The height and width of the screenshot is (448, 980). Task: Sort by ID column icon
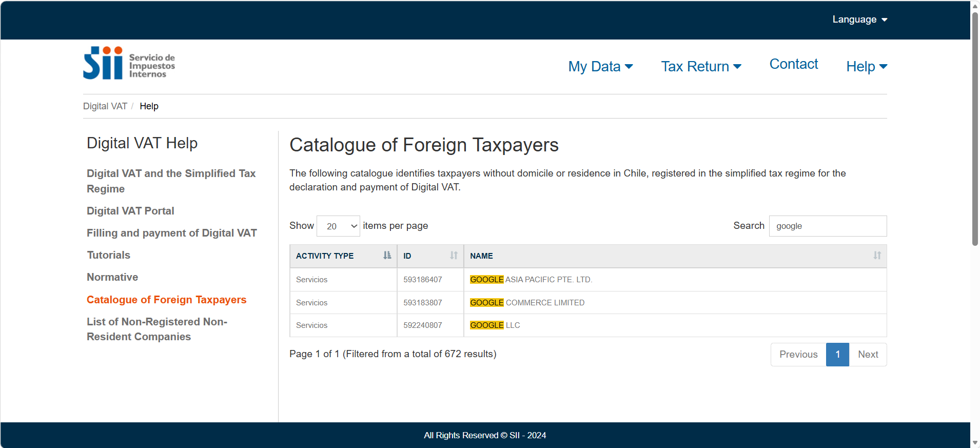pyautogui.click(x=454, y=256)
